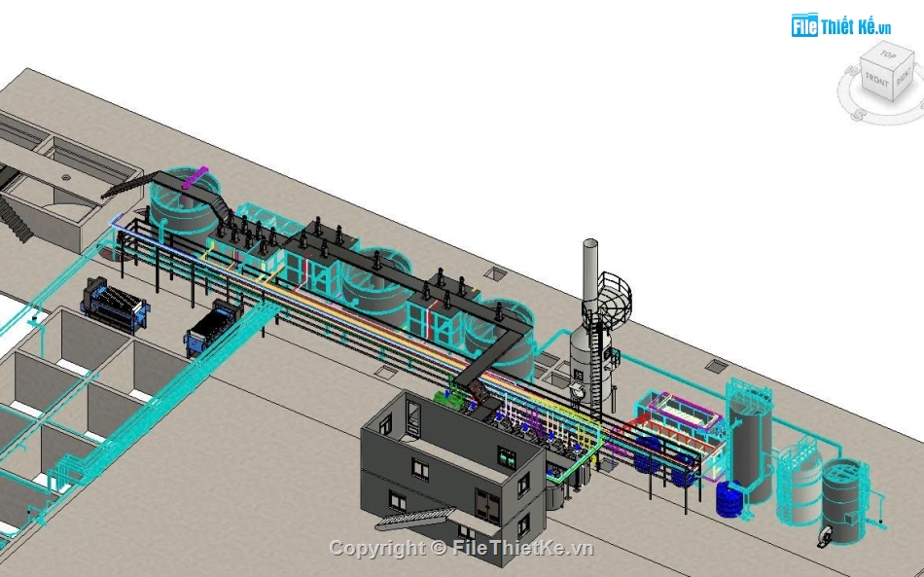Click the blue folder File logo icon

click(x=804, y=26)
